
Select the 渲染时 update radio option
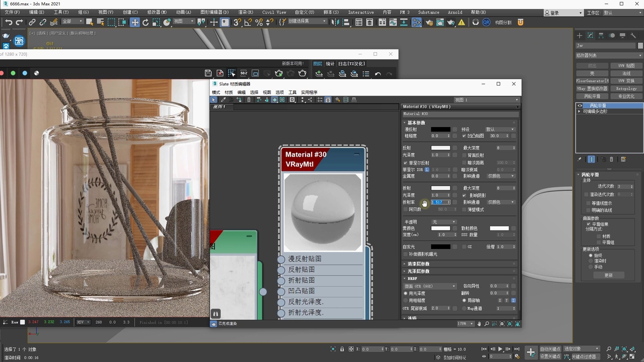tap(591, 261)
